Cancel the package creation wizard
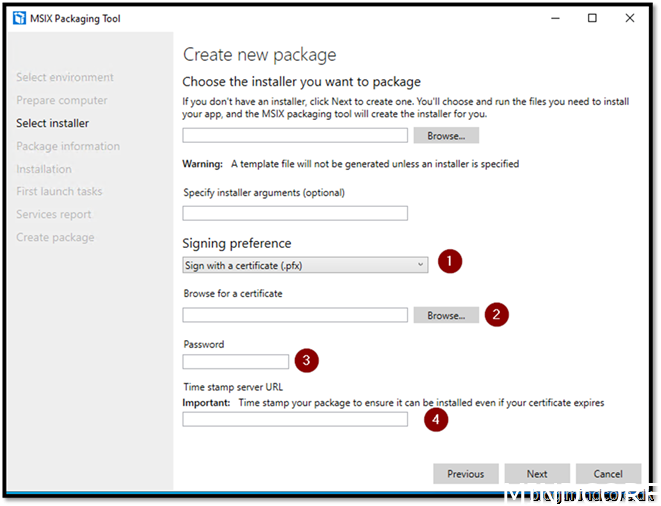The height and width of the screenshot is (506, 661). 608,474
